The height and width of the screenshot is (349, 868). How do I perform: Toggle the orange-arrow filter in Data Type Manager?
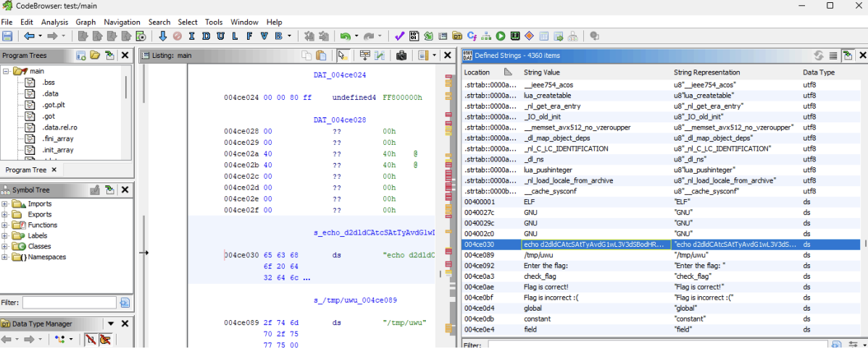tap(104, 339)
